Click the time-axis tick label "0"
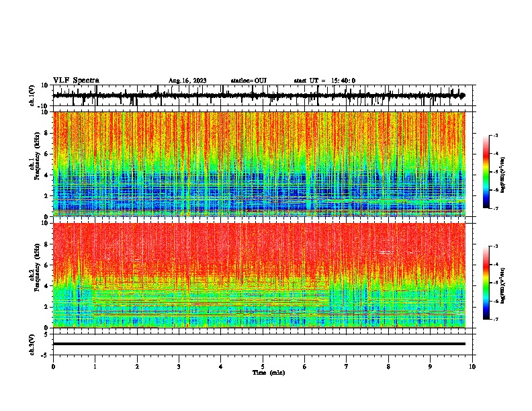The height and width of the screenshot is (411, 532). [53, 367]
